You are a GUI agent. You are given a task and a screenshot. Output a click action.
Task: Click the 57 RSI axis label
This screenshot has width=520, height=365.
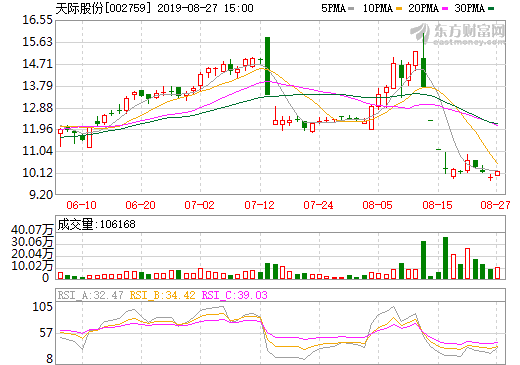pos(46,333)
